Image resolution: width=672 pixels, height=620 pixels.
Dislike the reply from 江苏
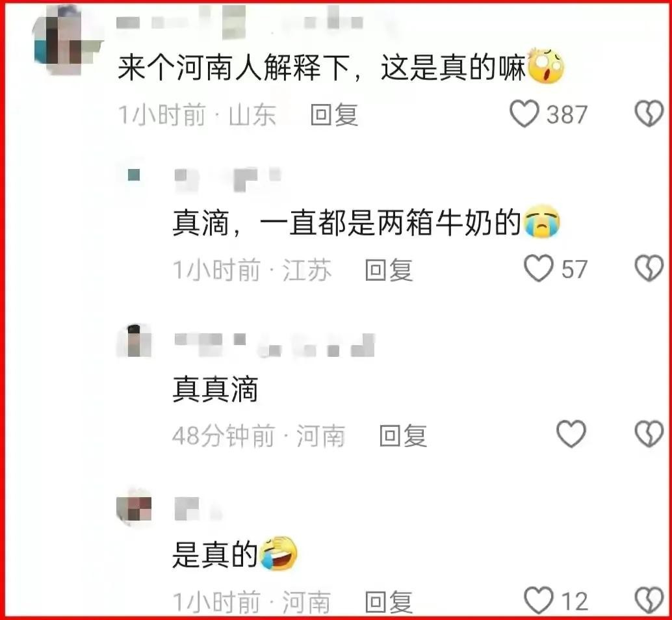pos(649,268)
